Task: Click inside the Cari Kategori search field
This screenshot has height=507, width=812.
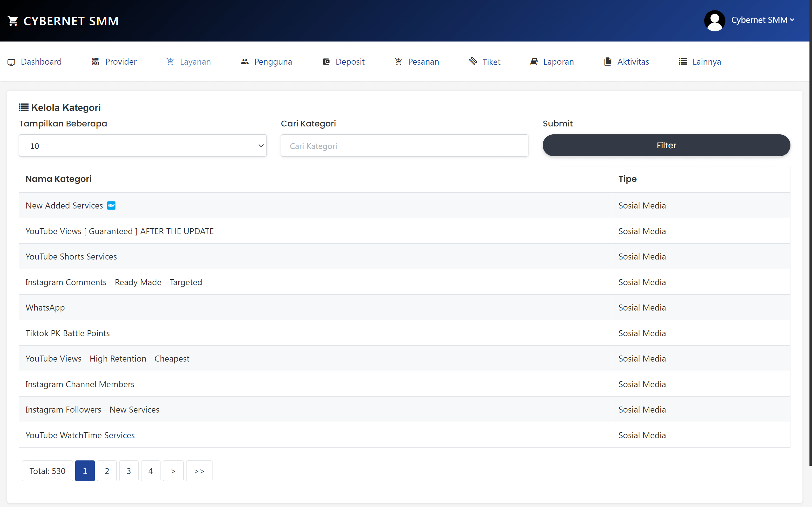Action: [404, 145]
